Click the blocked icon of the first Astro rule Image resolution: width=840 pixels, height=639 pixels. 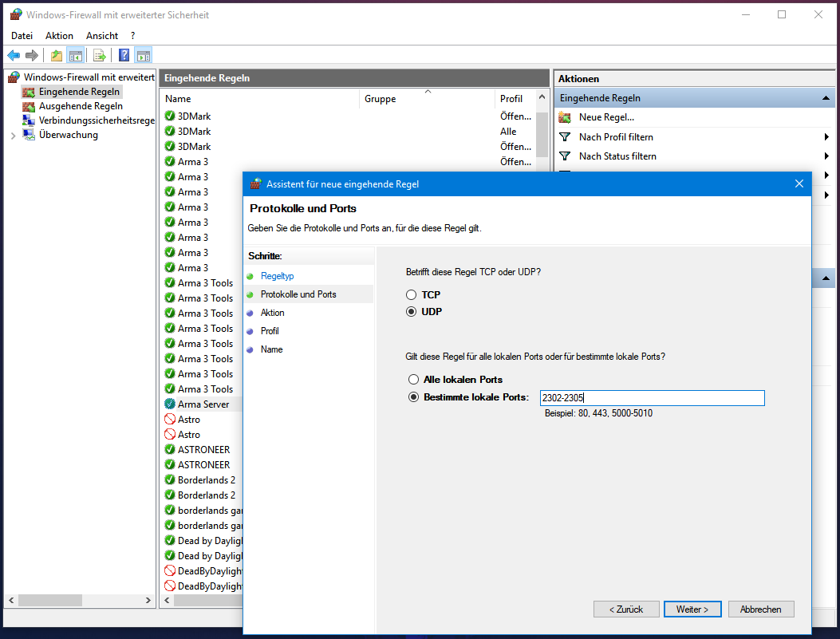pos(170,419)
